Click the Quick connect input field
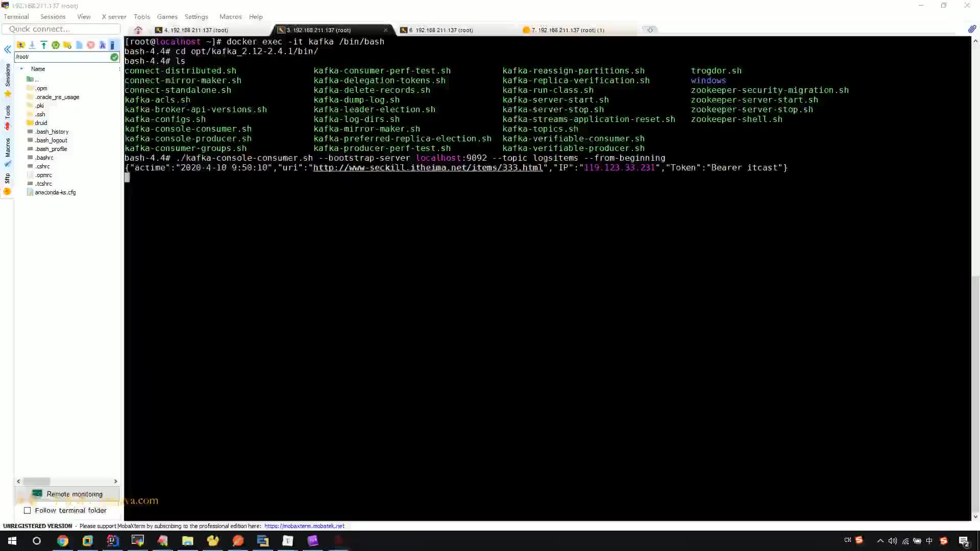 (61, 29)
